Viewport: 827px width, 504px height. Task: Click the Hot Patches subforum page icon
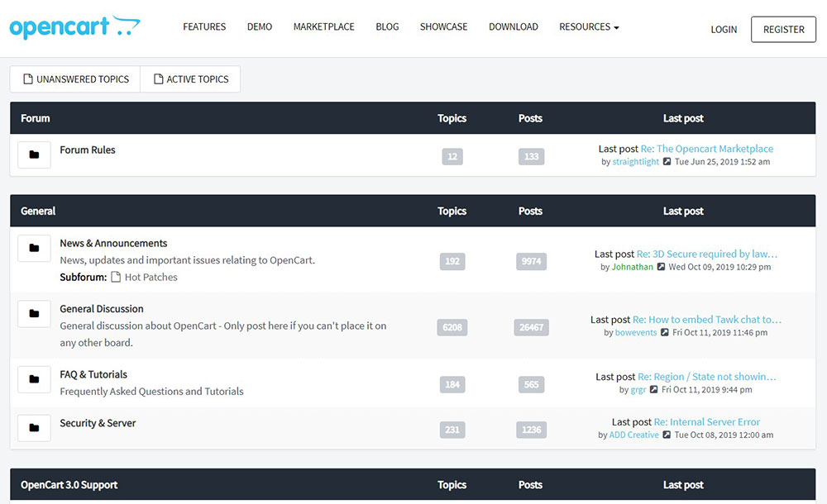coord(116,278)
